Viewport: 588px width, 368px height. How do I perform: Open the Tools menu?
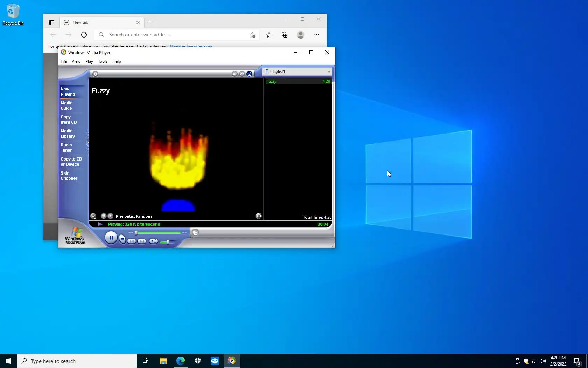(103, 61)
